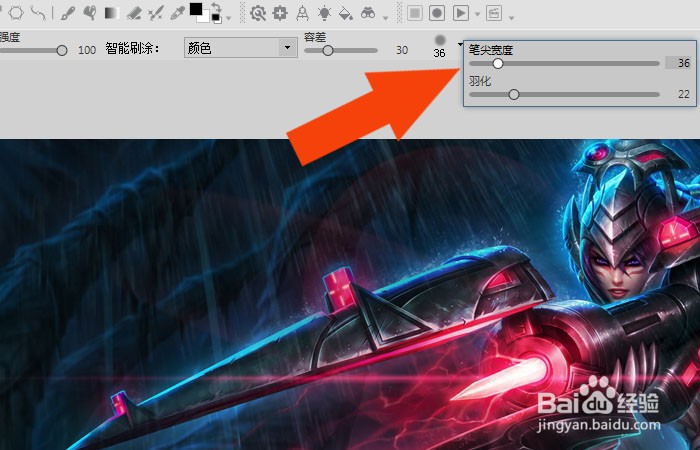Click the 笔尖宽度 slider handle
Image resolution: width=700 pixels, height=450 pixels.
pyautogui.click(x=498, y=63)
